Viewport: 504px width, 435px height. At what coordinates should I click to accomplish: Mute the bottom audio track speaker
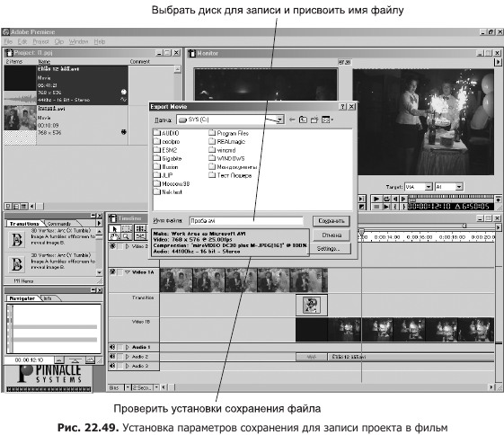coord(112,366)
